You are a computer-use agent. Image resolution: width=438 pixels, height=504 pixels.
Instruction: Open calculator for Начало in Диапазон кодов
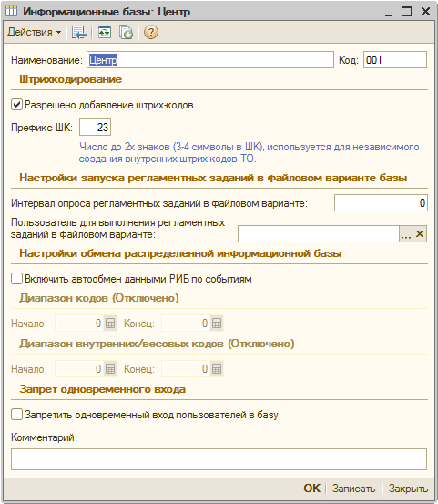coord(110,323)
